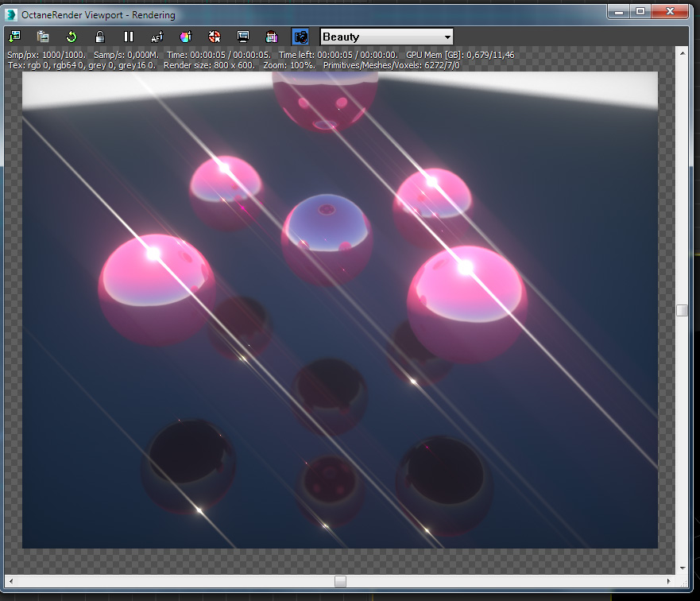Click the OctaneRender app icon in title bar
The width and height of the screenshot is (700, 601).
coord(11,15)
